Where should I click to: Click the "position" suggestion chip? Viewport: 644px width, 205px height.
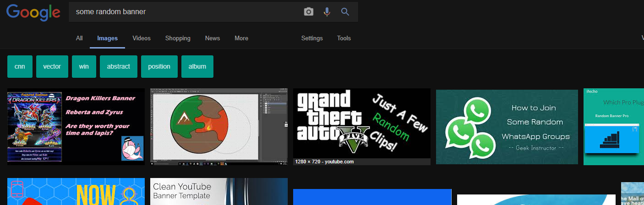(159, 66)
